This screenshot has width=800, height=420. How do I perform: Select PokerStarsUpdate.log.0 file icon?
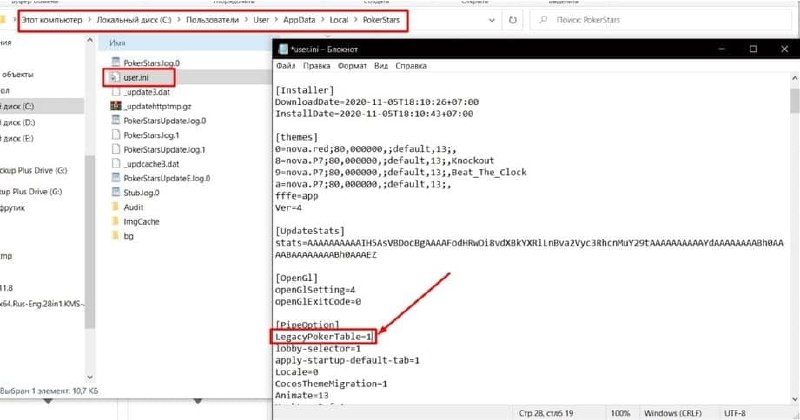click(x=116, y=120)
